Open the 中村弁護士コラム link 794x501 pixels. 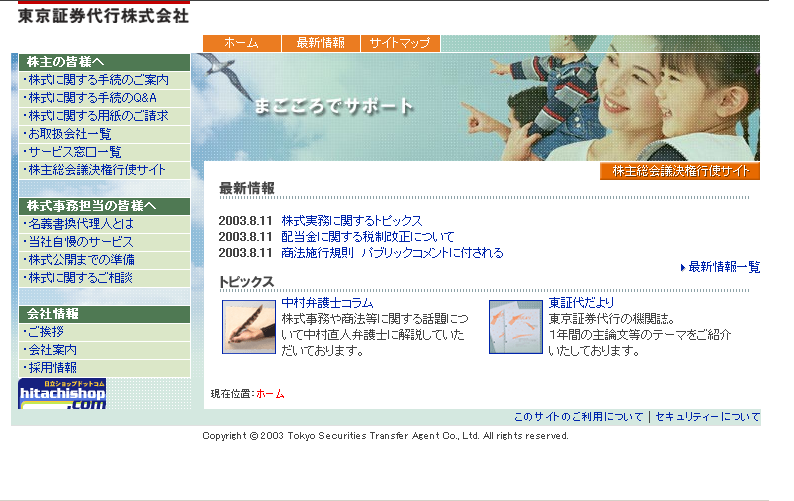tap(327, 303)
